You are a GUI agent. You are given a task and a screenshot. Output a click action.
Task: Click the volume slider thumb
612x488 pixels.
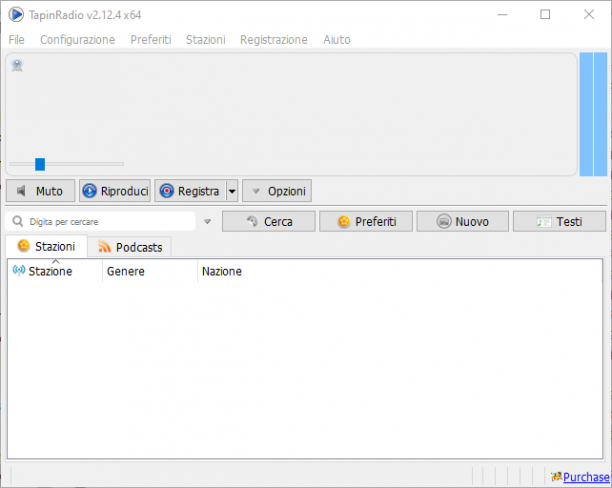tap(40, 164)
